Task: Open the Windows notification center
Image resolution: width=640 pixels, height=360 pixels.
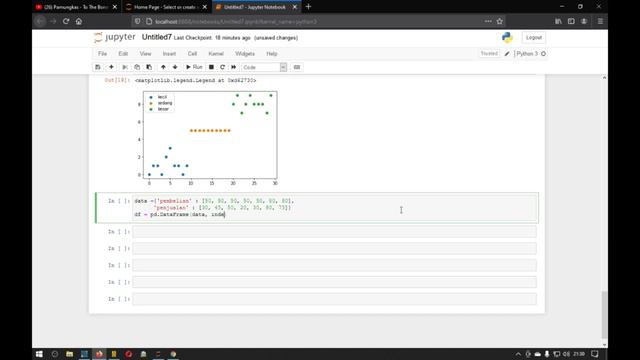Action: pos(595,354)
